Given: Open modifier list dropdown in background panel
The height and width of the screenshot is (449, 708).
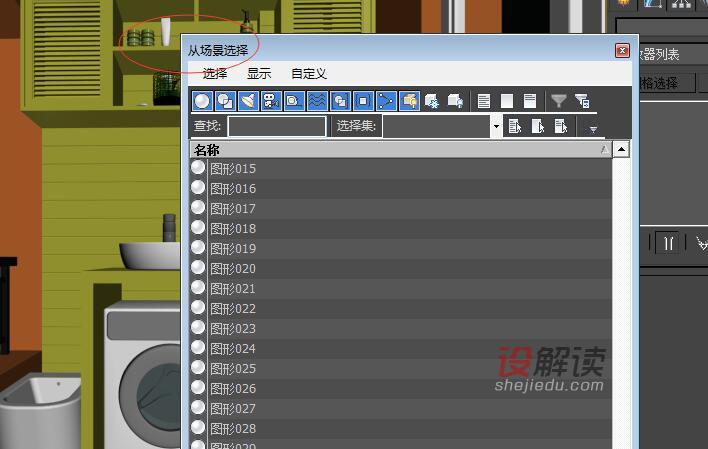Looking at the screenshot, I should [x=673, y=55].
